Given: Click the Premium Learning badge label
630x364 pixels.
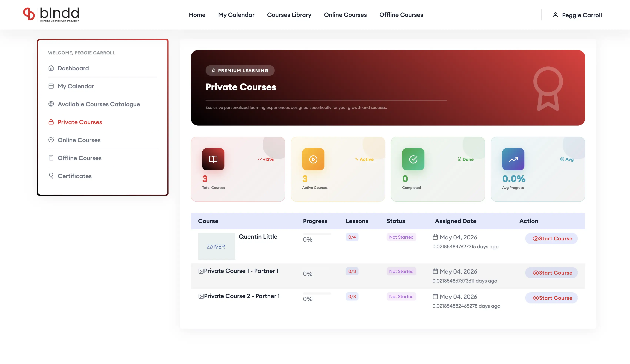Looking at the screenshot, I should 243,71.
